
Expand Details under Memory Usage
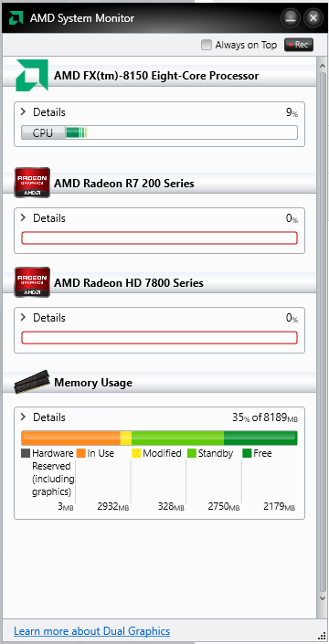[43, 417]
